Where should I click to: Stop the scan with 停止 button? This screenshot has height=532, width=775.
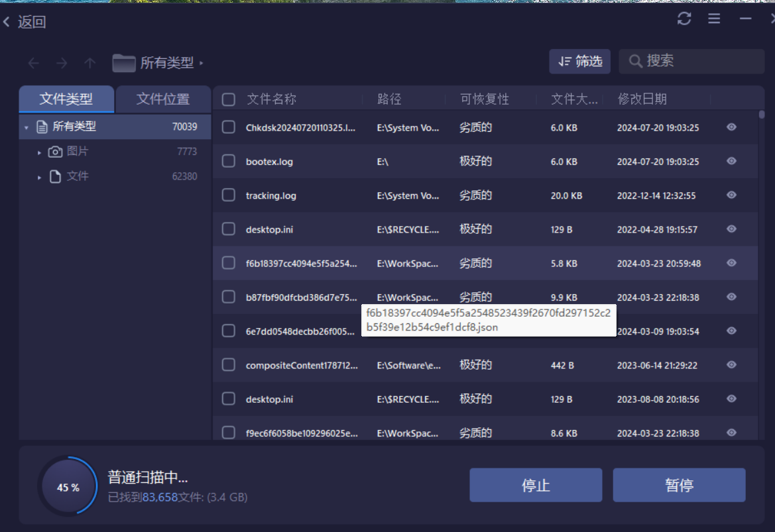point(536,485)
